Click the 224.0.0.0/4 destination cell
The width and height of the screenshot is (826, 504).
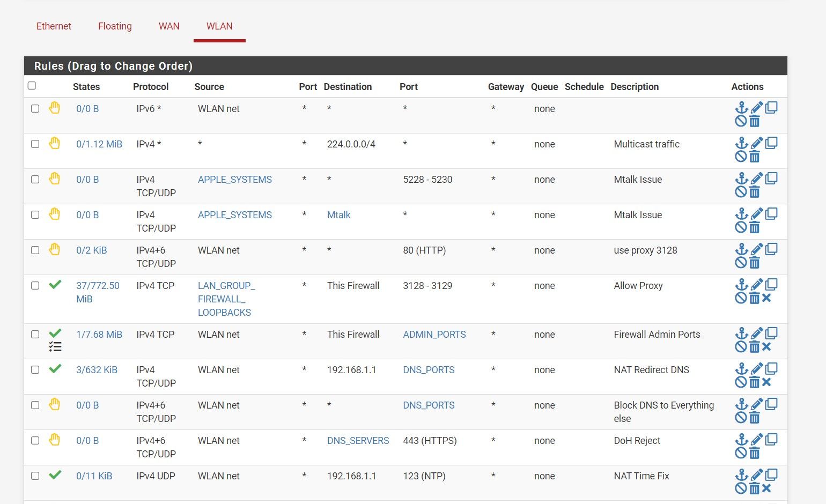(351, 144)
